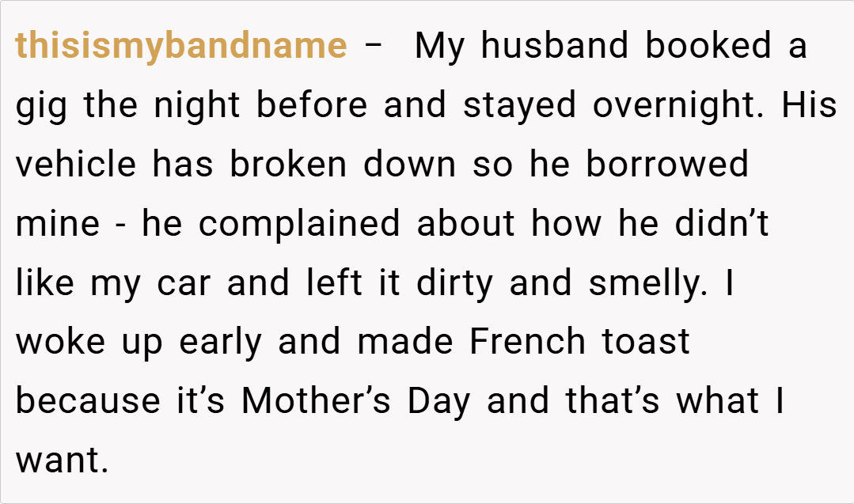
Task: Open the thisismybandname user profile link
Action: click(x=180, y=46)
